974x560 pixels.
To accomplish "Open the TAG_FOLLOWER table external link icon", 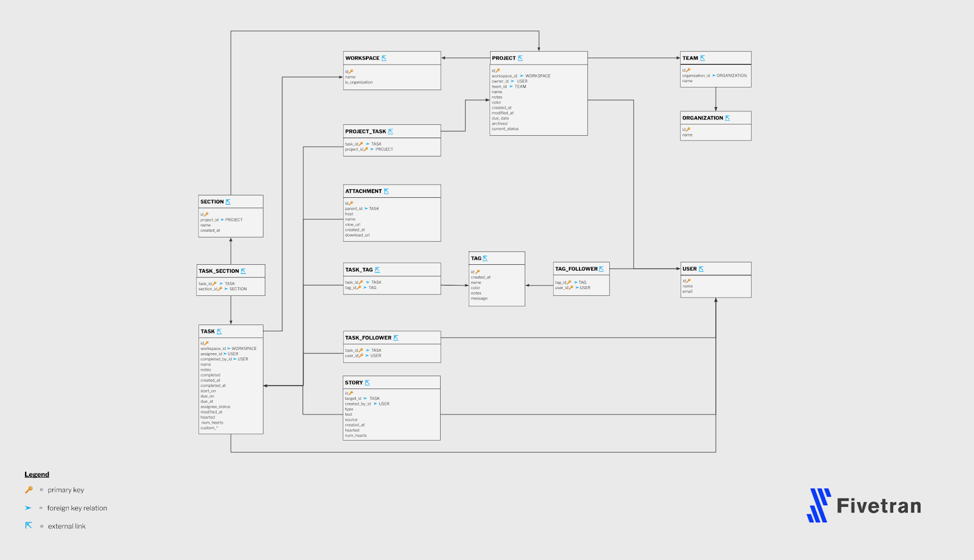I will [601, 268].
